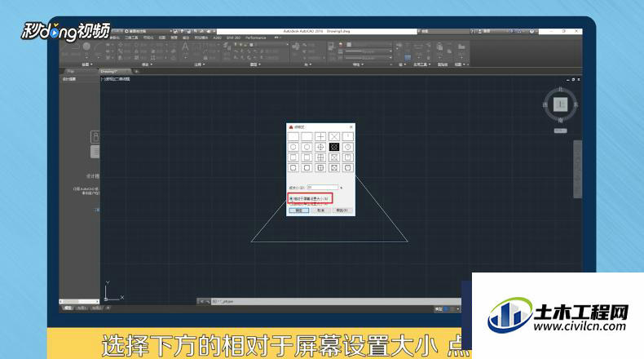Image resolution: width=644 pixels, height=359 pixels.
Task: Expand the 图层 panel dropdown
Action: click(255, 64)
